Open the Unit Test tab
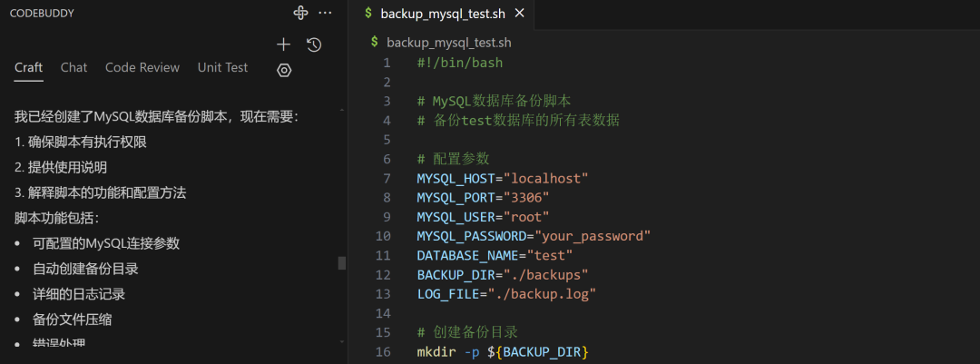This screenshot has height=364, width=980. tap(222, 68)
